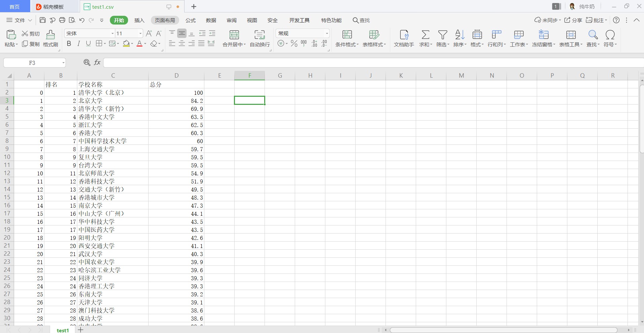The image size is (644, 333).
Task: Switch to 页面布局 ribbon tab
Action: [165, 20]
